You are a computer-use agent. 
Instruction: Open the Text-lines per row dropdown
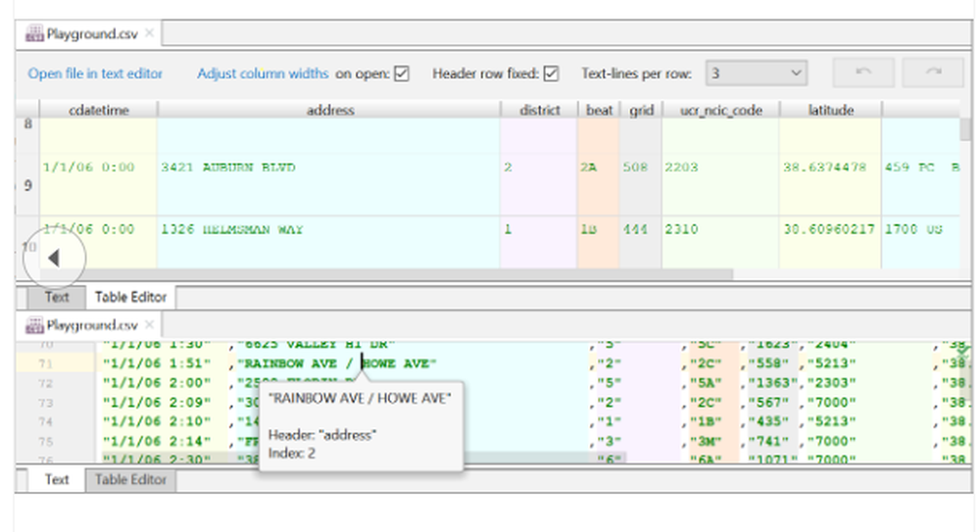[x=757, y=73]
